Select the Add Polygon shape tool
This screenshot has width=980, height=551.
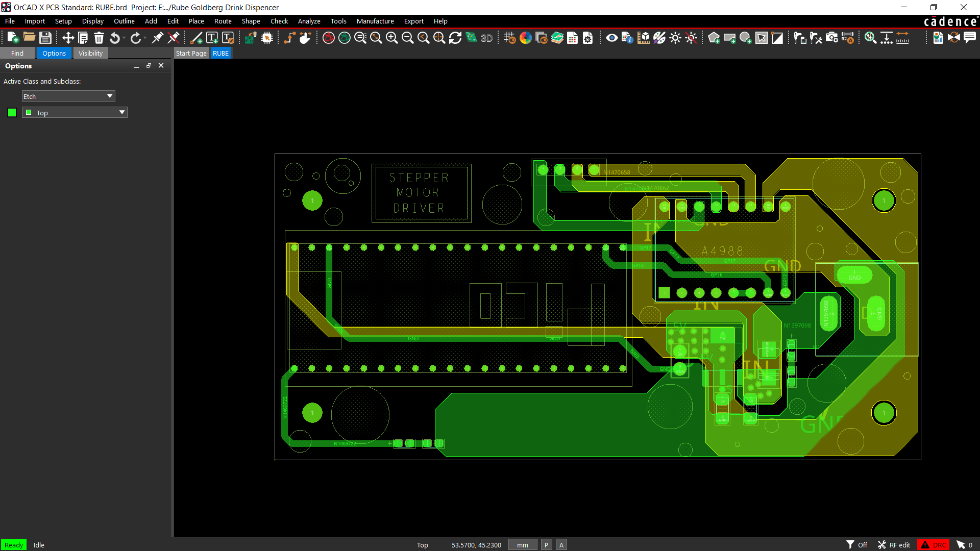714,38
